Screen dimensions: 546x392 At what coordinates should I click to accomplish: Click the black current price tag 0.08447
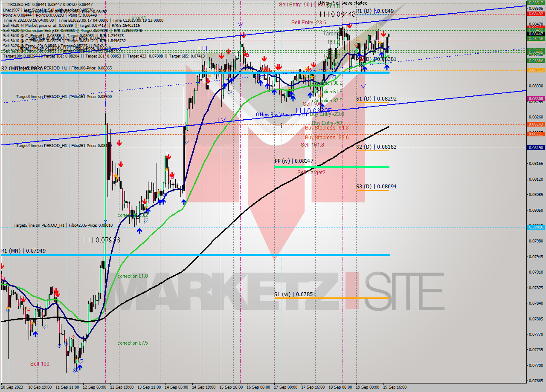pyautogui.click(x=536, y=34)
